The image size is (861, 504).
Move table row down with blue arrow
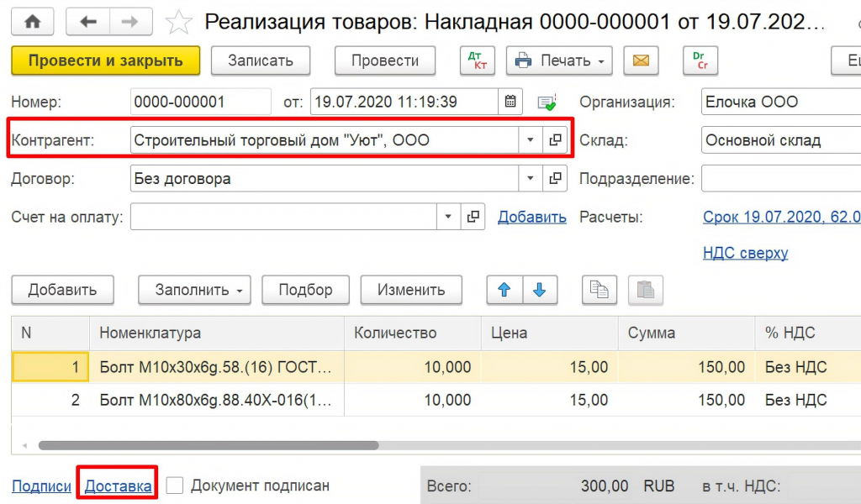(x=540, y=290)
